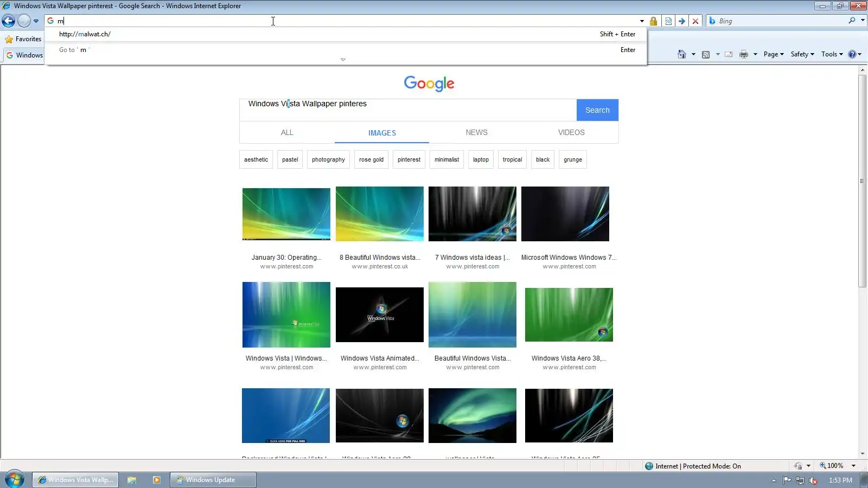Open the Tools menu
The width and height of the screenshot is (868, 488).
pyautogui.click(x=832, y=54)
